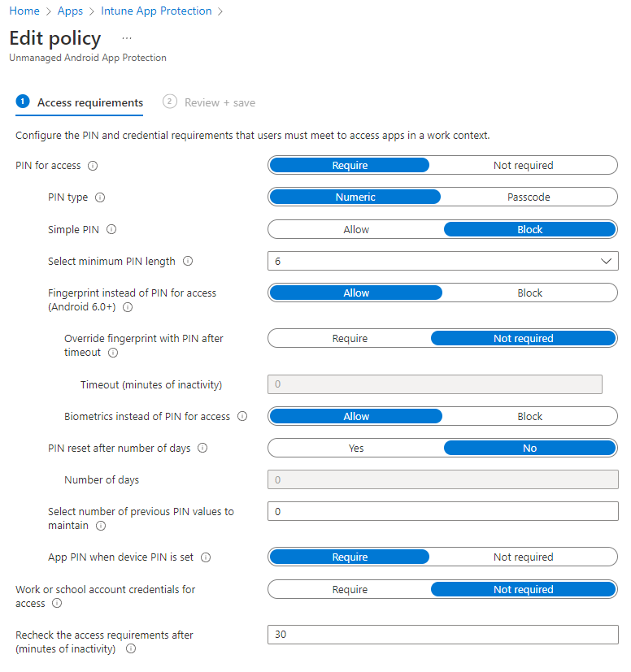Expand the minimum PIN length dropdown
The width and height of the screenshot is (631, 672).
(442, 262)
